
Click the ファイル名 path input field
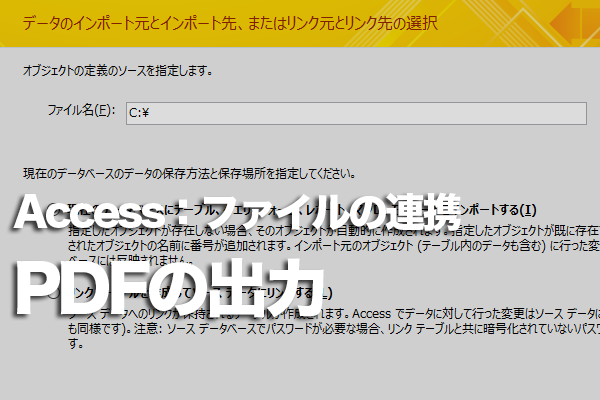click(356, 113)
